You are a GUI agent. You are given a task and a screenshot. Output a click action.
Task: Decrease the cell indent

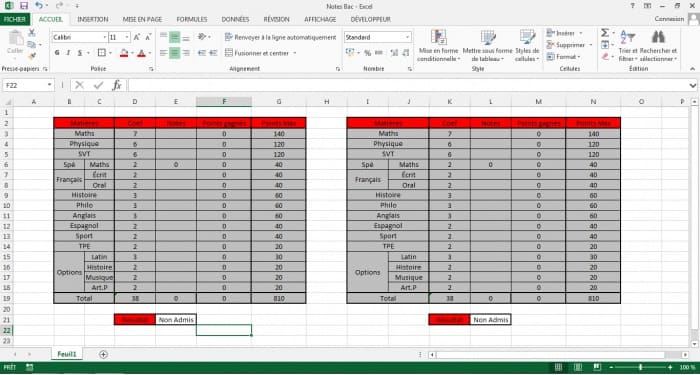pos(202,53)
